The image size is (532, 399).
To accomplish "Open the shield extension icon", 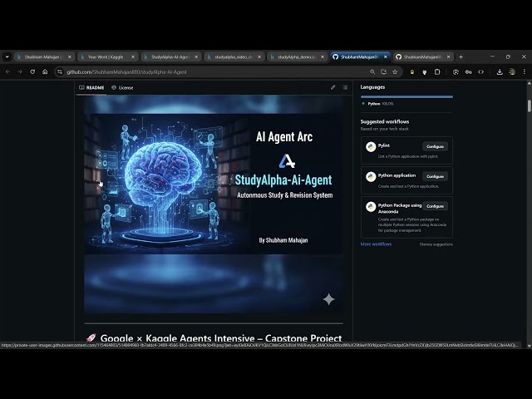I will (425, 72).
